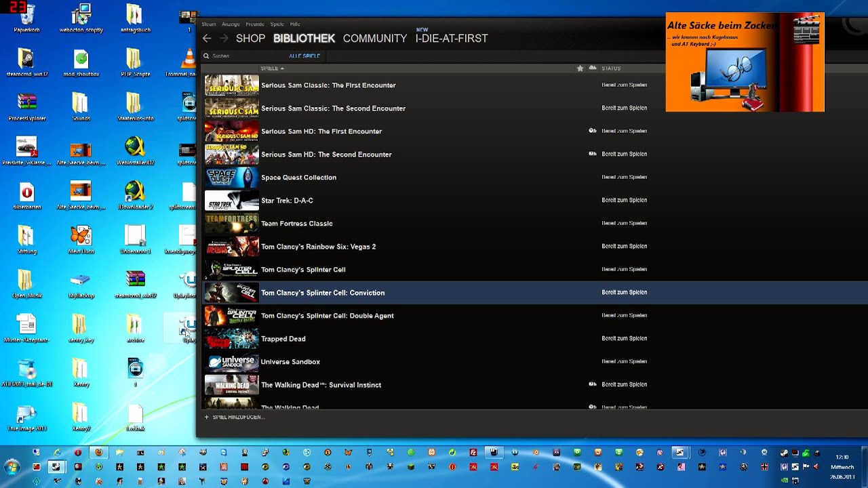Go forward with Steam's right arrow
Screen dimensions: 868x488
[224, 39]
